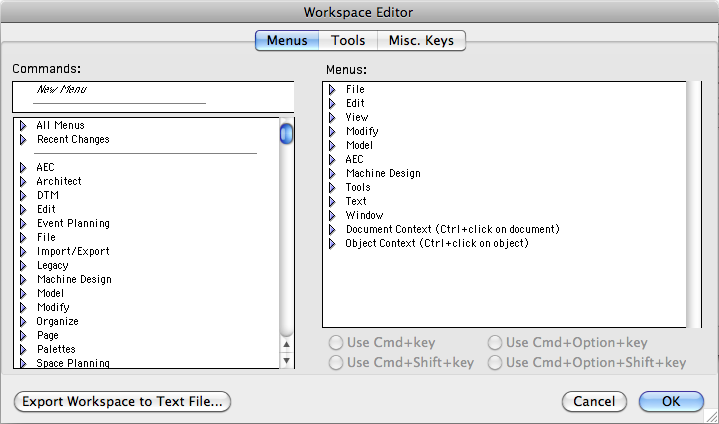Choose the Use Cmd+Option+key option
The width and height of the screenshot is (719, 424).
pyautogui.click(x=495, y=343)
